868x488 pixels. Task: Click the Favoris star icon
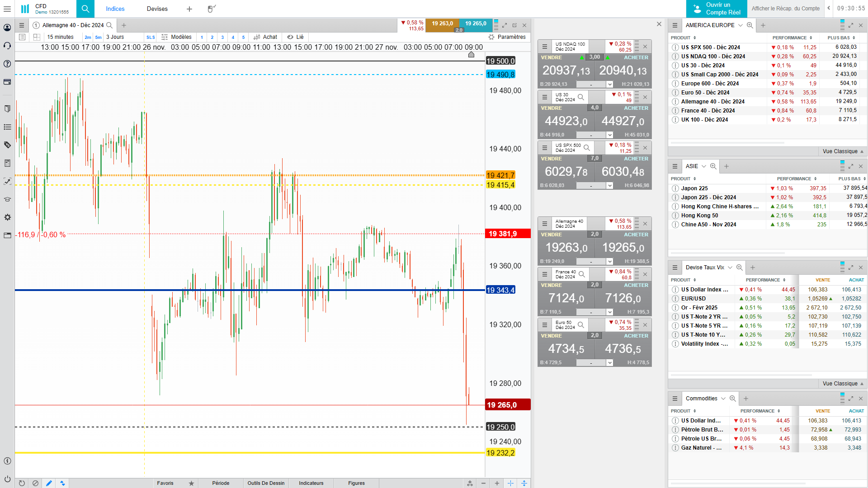[x=191, y=483]
